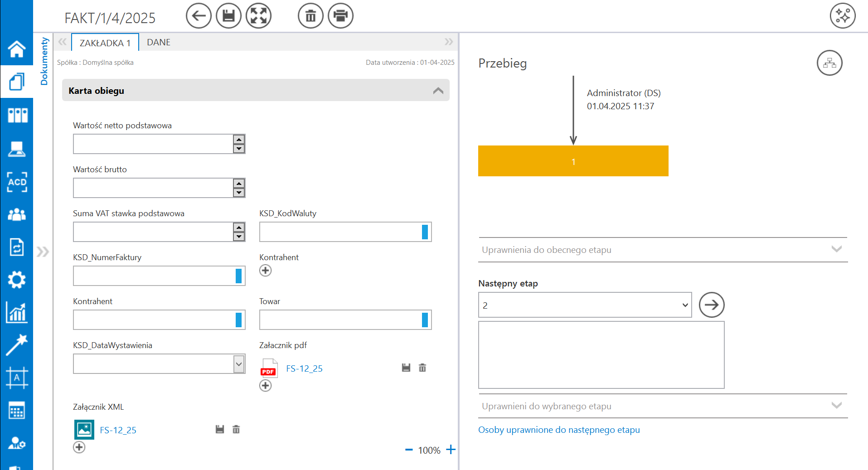868x470 pixels.
Task: Select the ZAKŁADKA 1 tab
Action: [105, 43]
